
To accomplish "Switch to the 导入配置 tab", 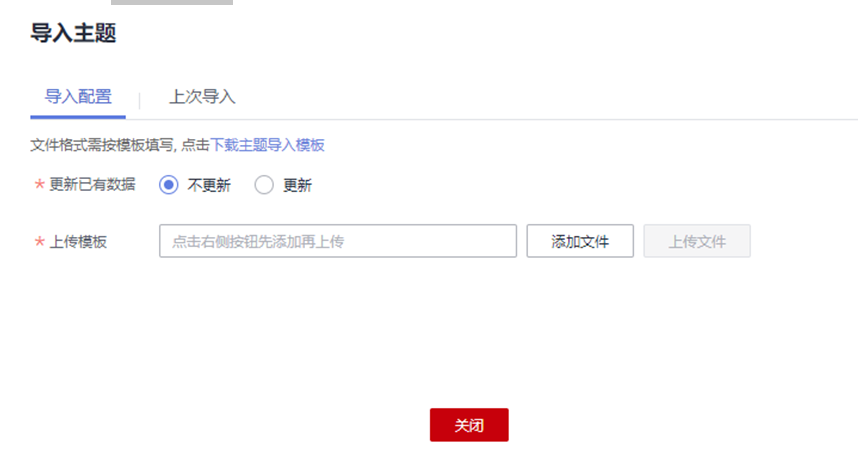I will 78,97.
